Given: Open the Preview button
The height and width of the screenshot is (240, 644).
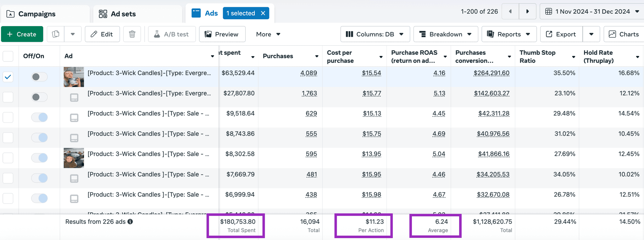Looking at the screenshot, I should pos(222,34).
